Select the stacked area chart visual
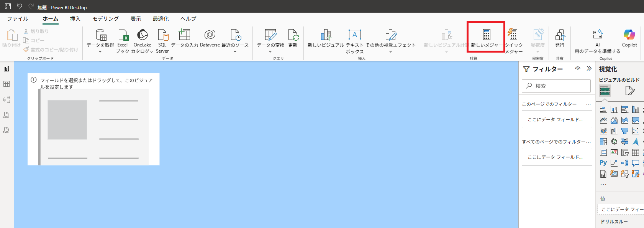 click(625, 120)
